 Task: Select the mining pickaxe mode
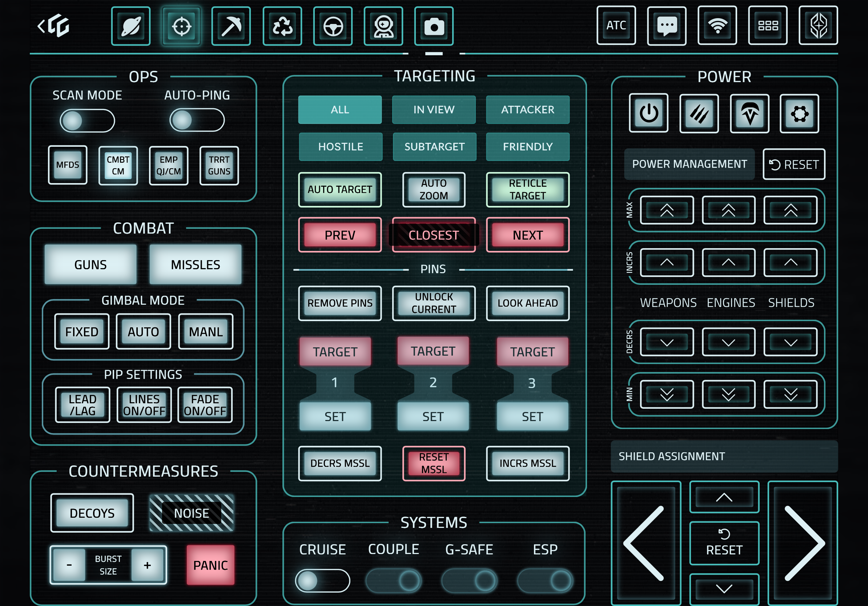pos(232,26)
